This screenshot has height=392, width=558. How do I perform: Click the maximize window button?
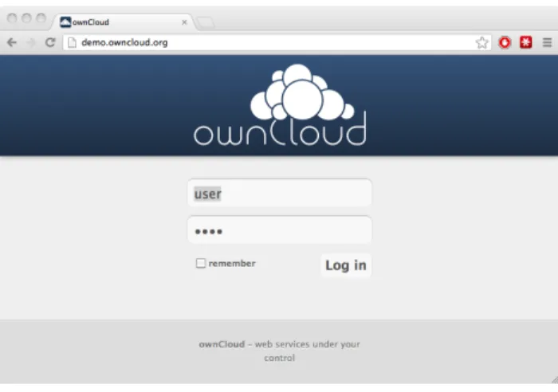[x=41, y=18]
